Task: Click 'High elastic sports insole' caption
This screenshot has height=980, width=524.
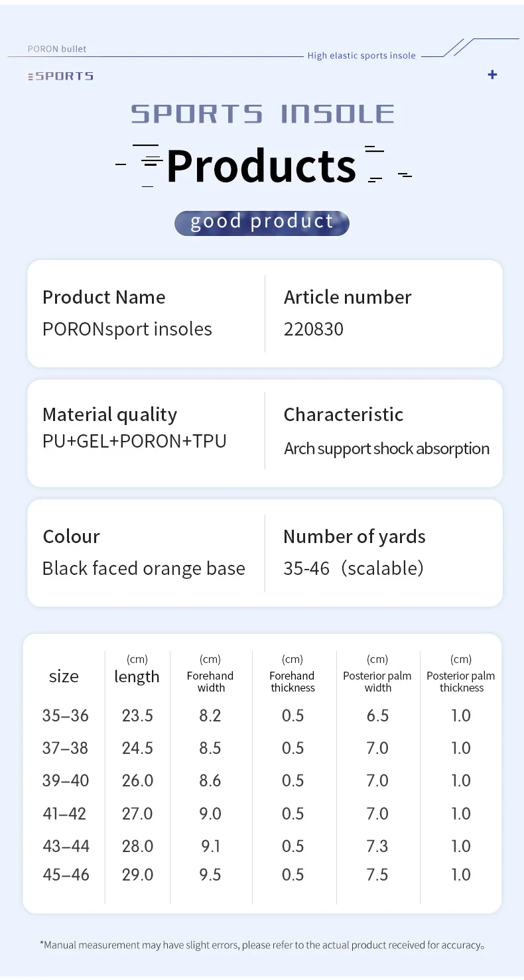Action: pos(361,56)
